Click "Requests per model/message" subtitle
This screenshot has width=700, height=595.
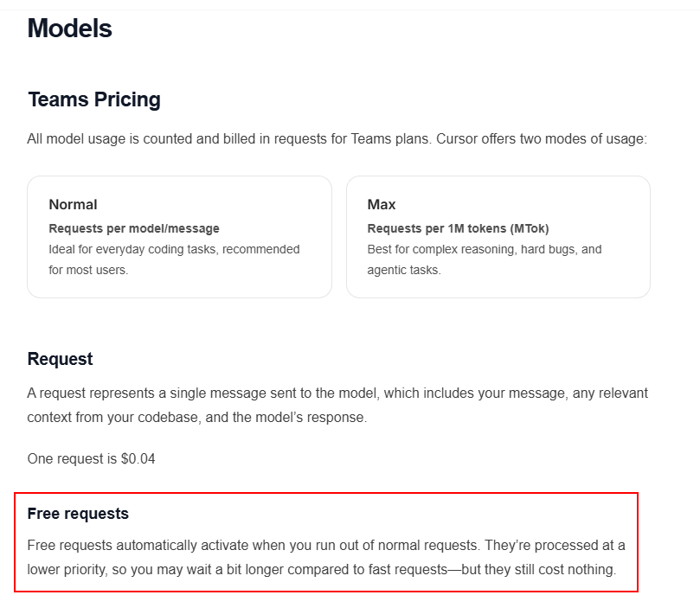click(x=134, y=228)
